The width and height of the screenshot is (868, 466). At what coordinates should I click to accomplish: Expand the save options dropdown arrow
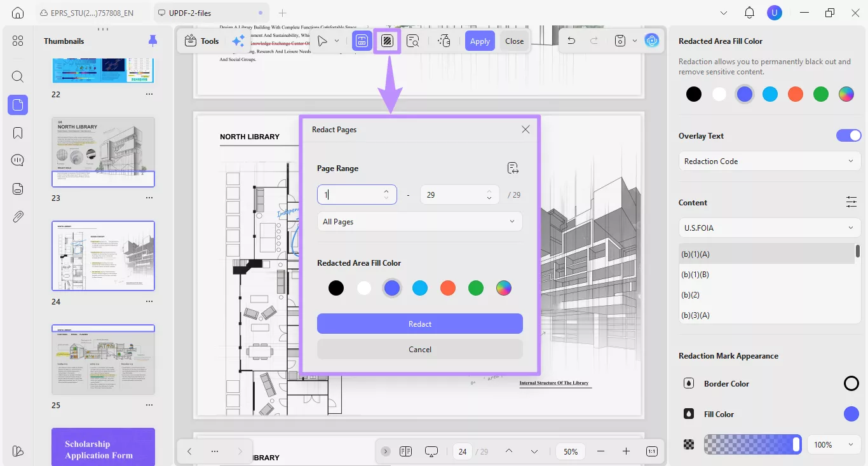(634, 41)
